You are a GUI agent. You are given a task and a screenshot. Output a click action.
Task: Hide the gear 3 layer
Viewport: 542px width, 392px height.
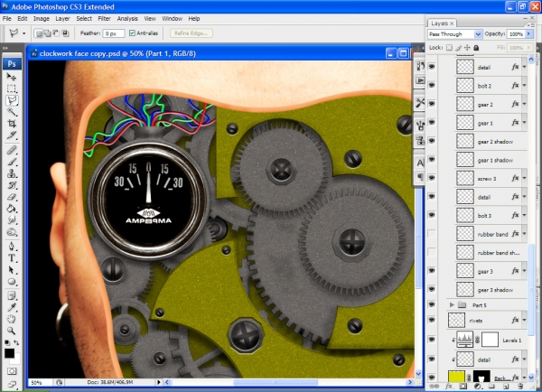[432, 271]
